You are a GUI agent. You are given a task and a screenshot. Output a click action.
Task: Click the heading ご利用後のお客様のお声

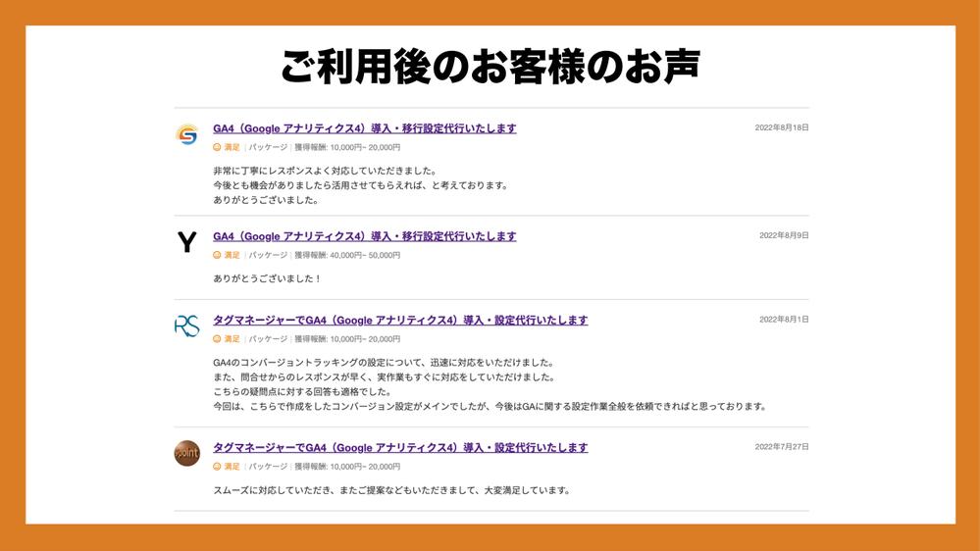click(490, 67)
